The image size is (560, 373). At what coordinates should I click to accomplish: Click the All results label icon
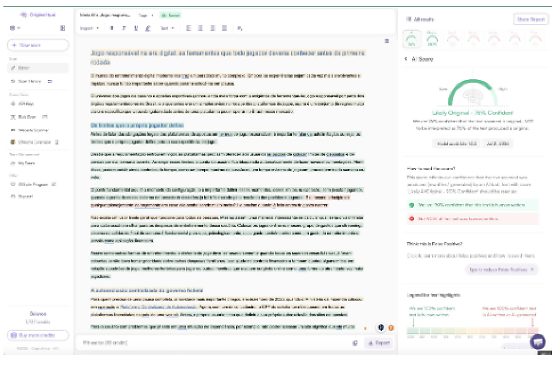click(x=409, y=19)
